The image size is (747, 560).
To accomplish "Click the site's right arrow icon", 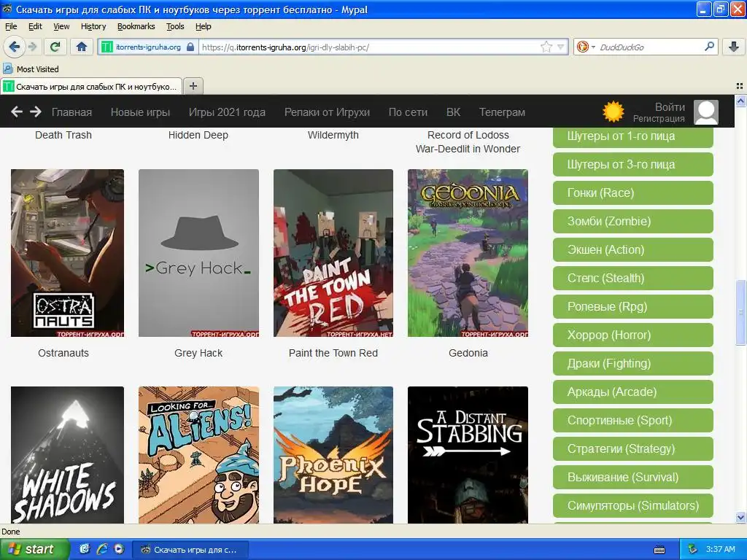I will (x=36, y=112).
